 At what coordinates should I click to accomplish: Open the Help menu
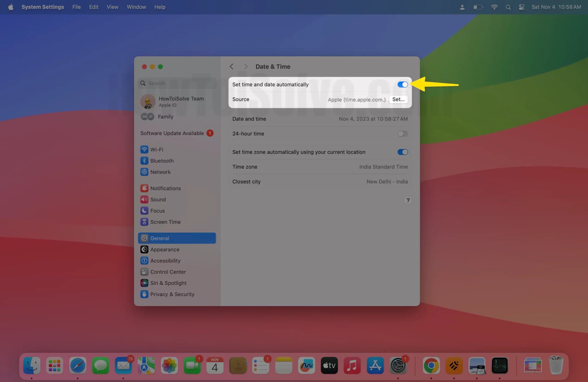[160, 7]
